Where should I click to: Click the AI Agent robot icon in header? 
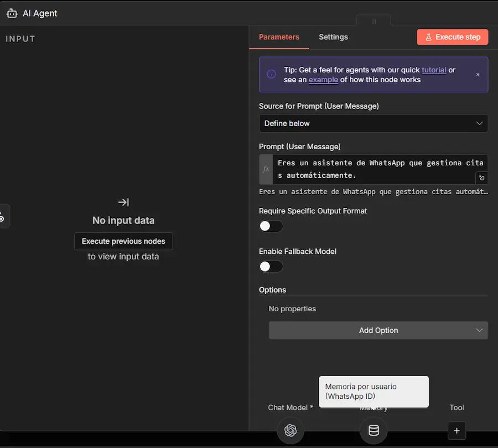click(x=12, y=13)
